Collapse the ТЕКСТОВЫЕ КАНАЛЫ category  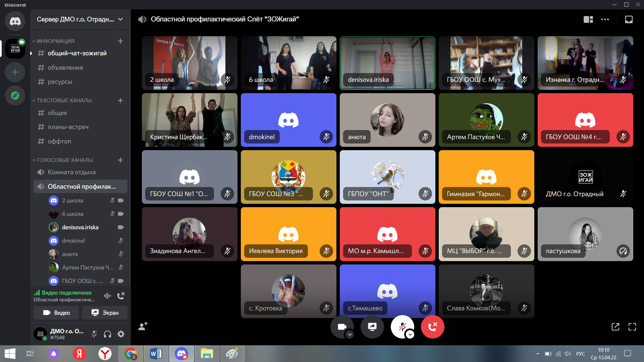64,101
